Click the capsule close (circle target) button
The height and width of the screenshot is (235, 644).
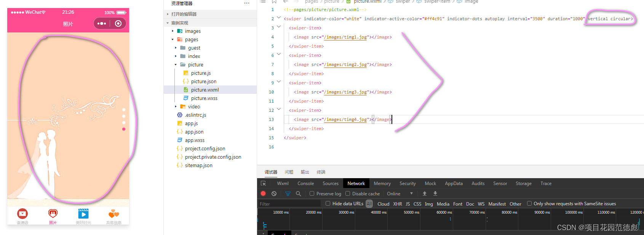118,24
